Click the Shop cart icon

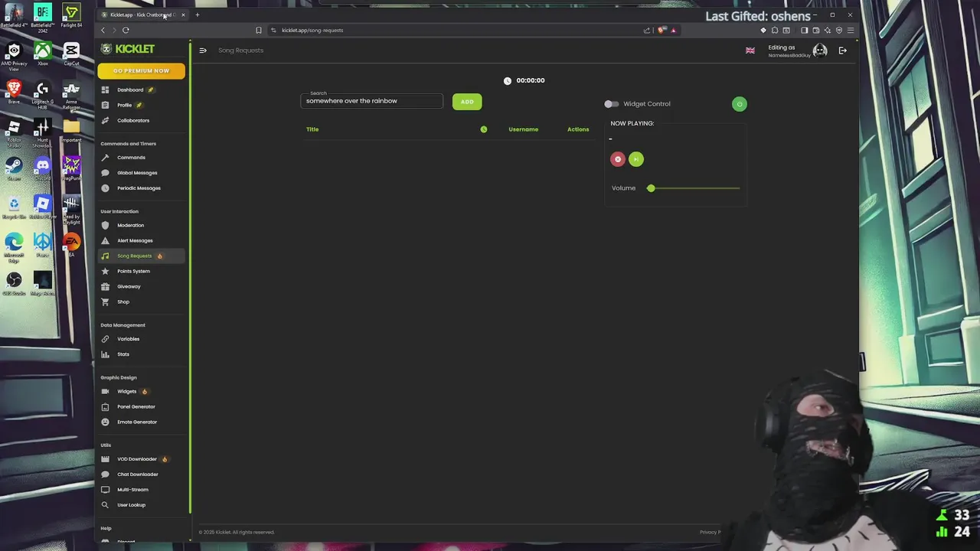point(106,302)
